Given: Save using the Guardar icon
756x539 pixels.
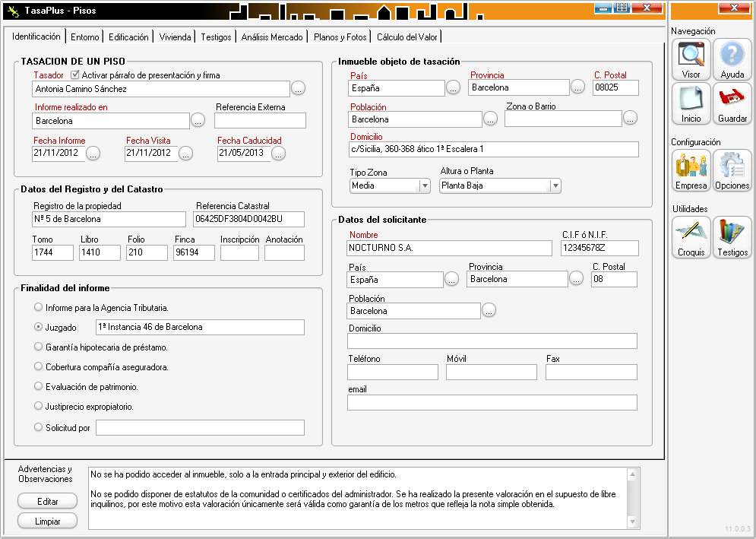Looking at the screenshot, I should tap(732, 103).
